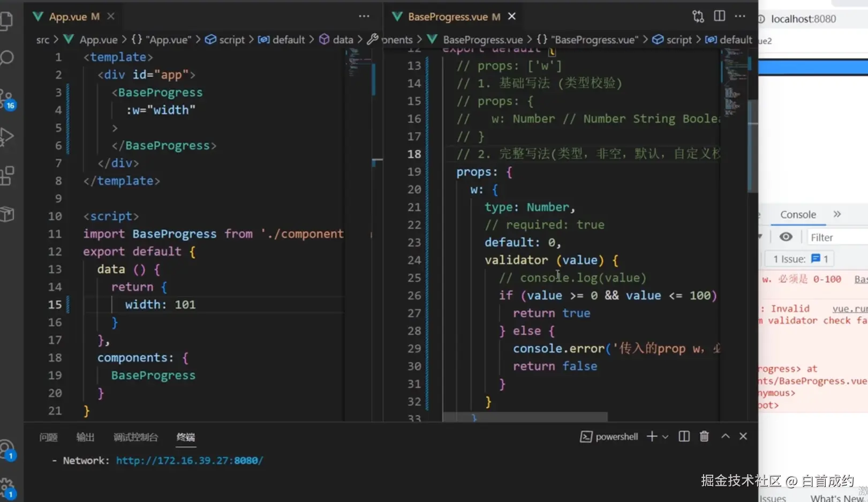
Task: Open the Search view in activity bar
Action: pos(6,58)
